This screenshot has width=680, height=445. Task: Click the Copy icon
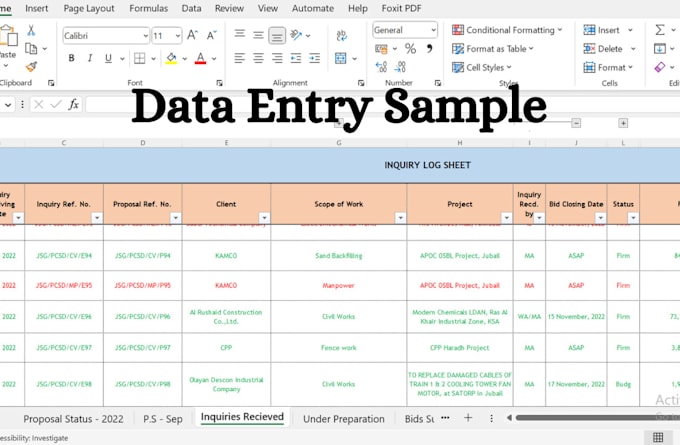click(x=31, y=49)
